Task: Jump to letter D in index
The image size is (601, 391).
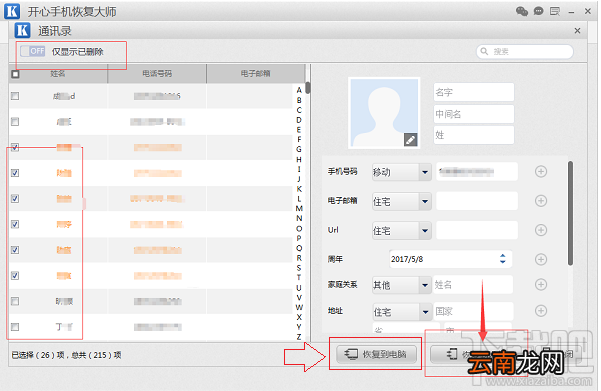Action: point(299,120)
